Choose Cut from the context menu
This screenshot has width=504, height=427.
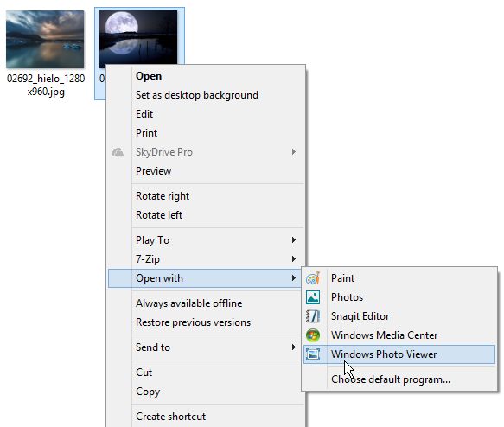point(206,373)
